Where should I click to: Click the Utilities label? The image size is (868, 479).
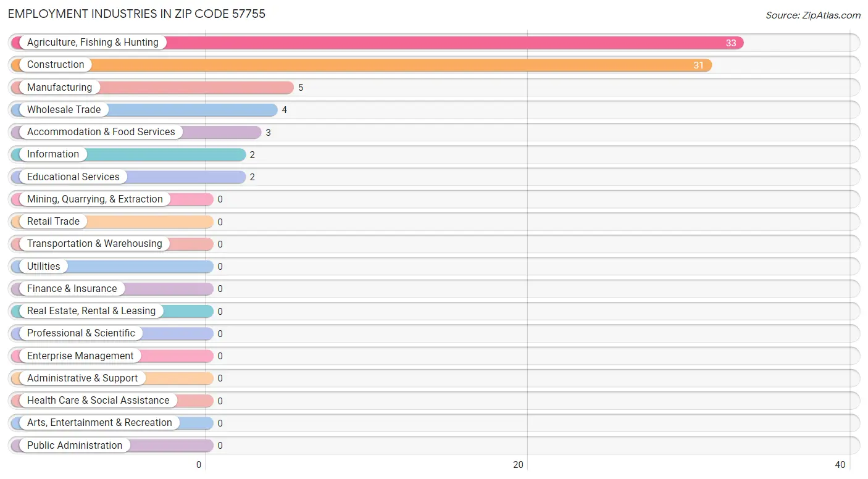coord(44,267)
